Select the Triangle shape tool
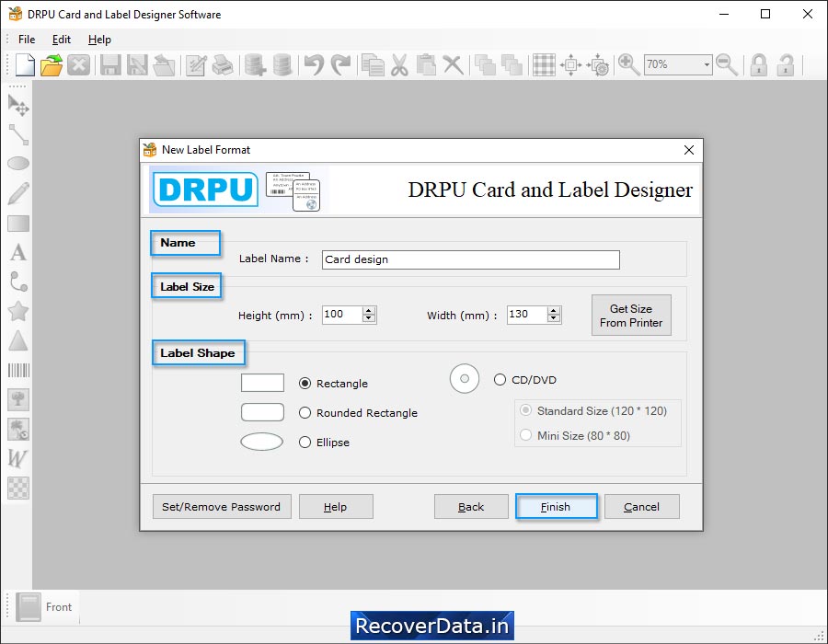 [18, 341]
